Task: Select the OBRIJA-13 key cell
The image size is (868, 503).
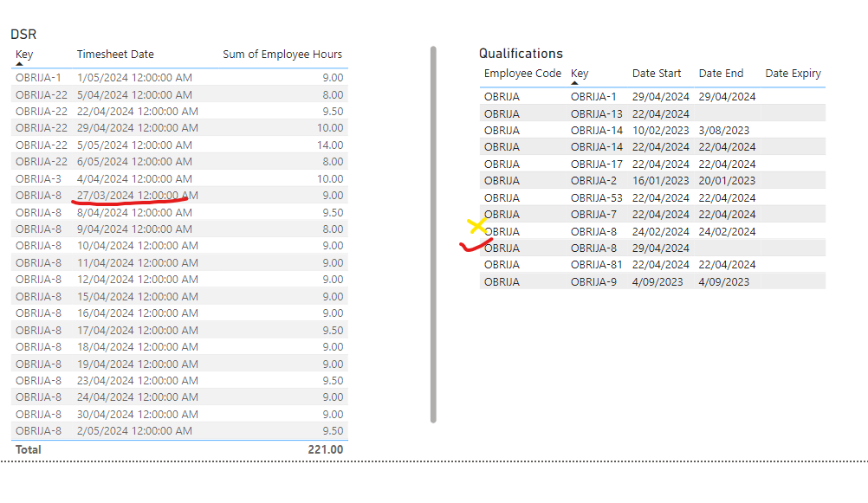Action: (x=597, y=114)
